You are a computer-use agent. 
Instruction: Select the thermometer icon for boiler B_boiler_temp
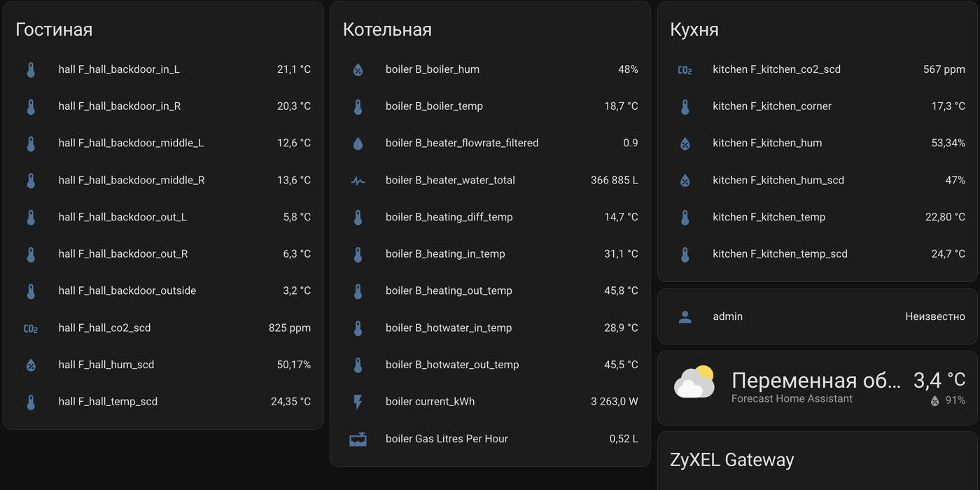point(358,106)
